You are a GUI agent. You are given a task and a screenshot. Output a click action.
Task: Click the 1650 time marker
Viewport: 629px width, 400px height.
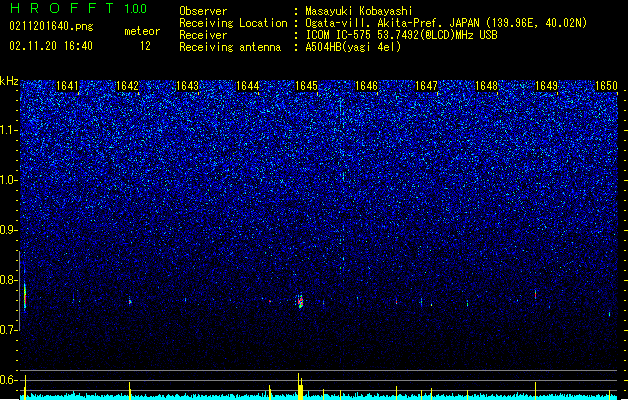pos(607,86)
